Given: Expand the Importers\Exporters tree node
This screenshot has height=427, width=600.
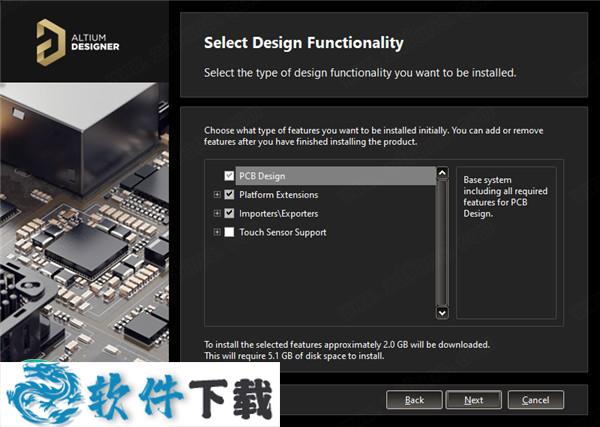Looking at the screenshot, I should [x=217, y=213].
